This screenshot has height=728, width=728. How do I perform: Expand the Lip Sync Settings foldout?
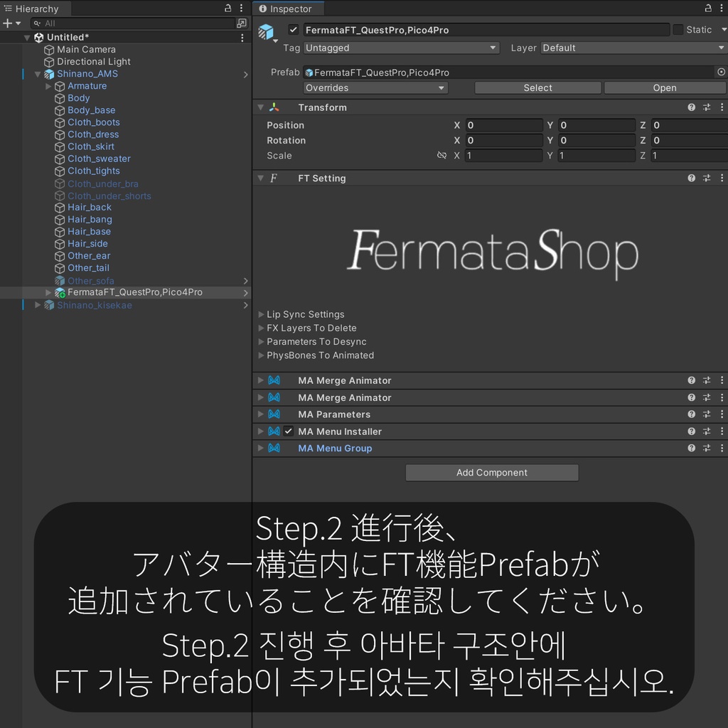(x=262, y=314)
